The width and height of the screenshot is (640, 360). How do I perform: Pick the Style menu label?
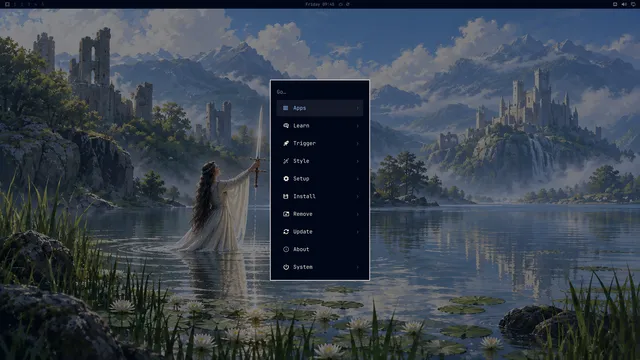[x=301, y=161]
